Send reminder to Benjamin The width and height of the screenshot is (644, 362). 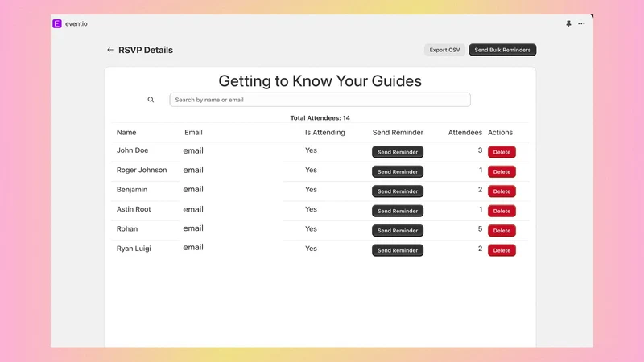(x=398, y=191)
